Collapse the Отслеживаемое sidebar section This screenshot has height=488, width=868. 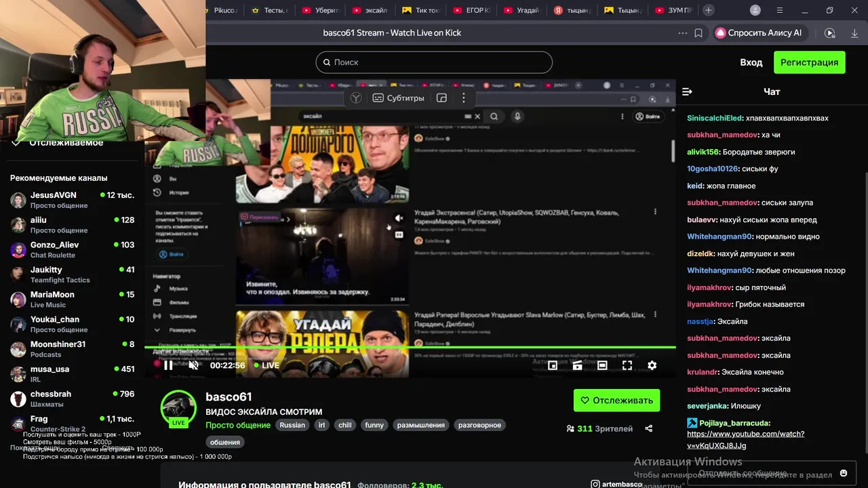pyautogui.click(x=15, y=143)
